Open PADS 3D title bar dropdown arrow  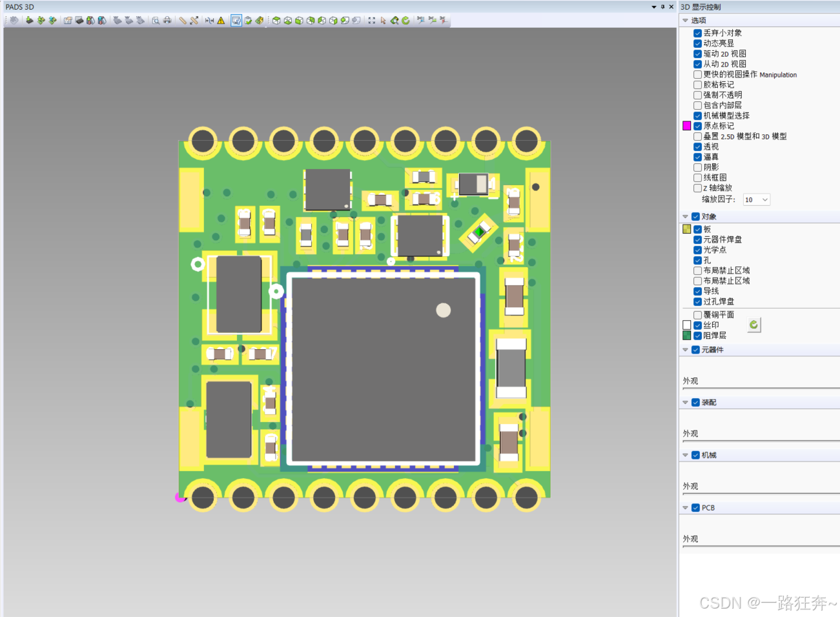(x=654, y=6)
